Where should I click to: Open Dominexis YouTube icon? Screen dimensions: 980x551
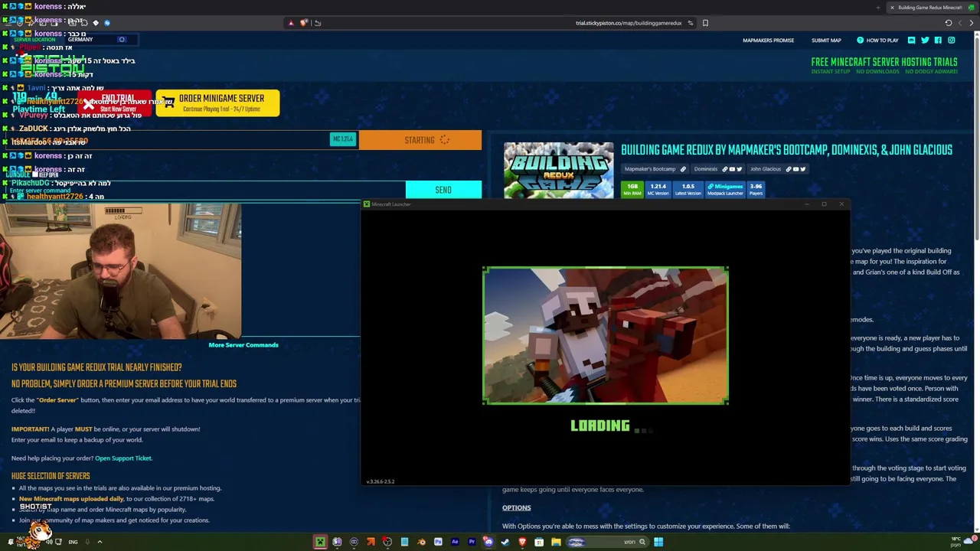pyautogui.click(x=732, y=169)
